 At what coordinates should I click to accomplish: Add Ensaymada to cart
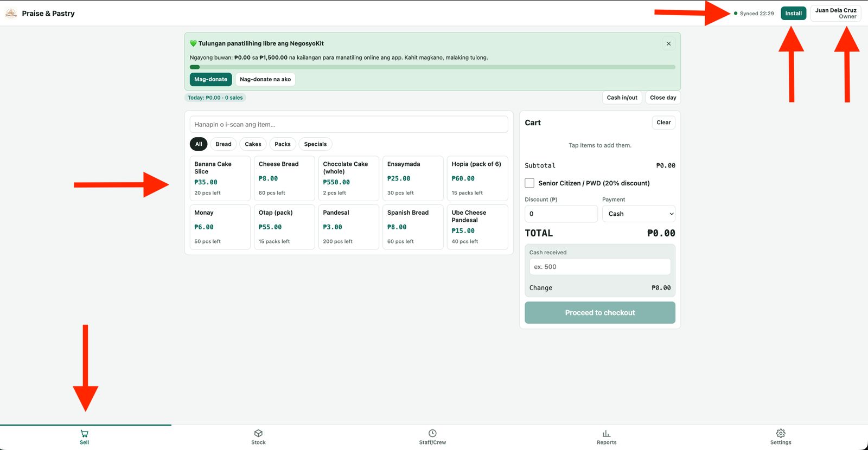pyautogui.click(x=413, y=178)
